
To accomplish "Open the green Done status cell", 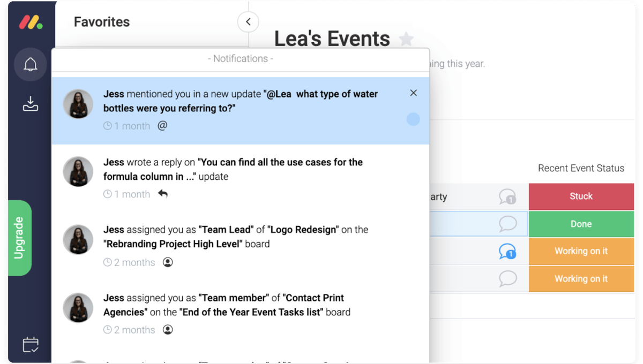I will click(581, 224).
